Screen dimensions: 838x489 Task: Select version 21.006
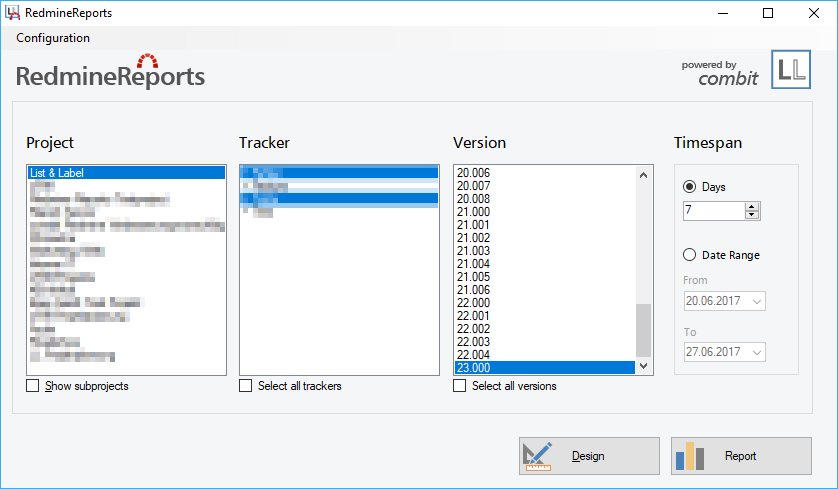[545, 290]
